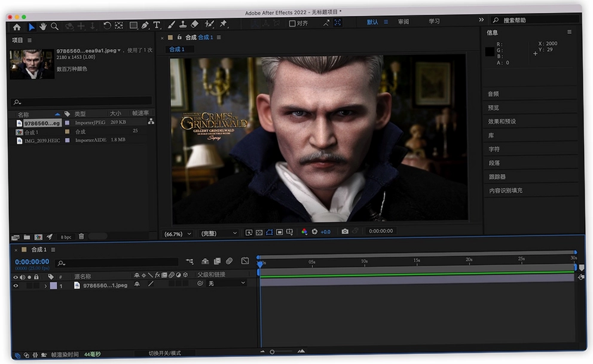Screen dimensions: 593x364
Task: Toggle the composition lock icon in viewer tab
Action: point(179,37)
